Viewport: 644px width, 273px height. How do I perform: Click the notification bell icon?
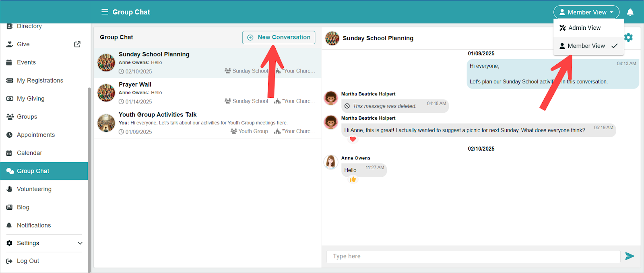click(630, 12)
